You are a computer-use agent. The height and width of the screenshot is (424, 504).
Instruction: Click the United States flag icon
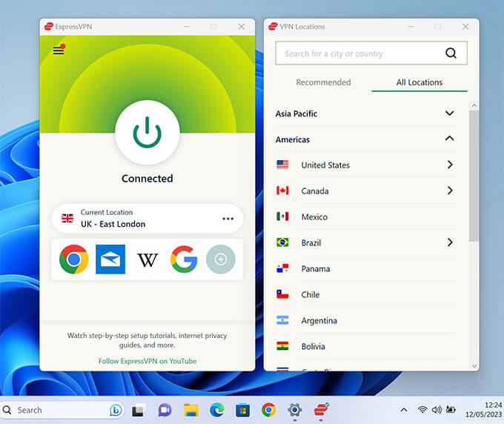[x=282, y=165]
